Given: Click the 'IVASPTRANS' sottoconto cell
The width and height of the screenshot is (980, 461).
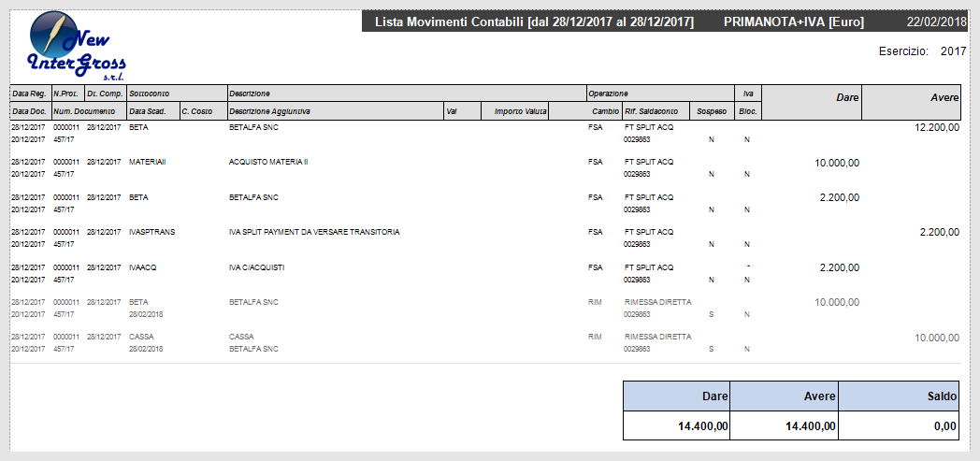Looking at the screenshot, I should (x=151, y=232).
